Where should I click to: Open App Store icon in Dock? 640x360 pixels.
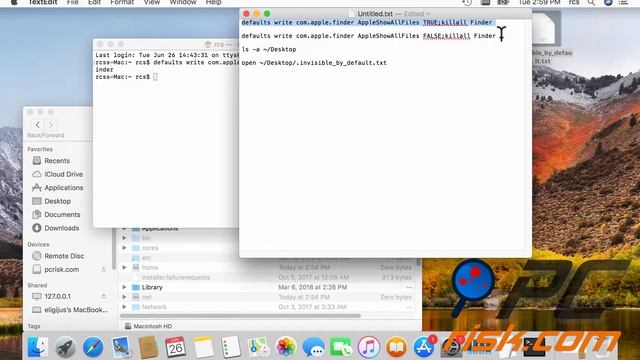424,347
